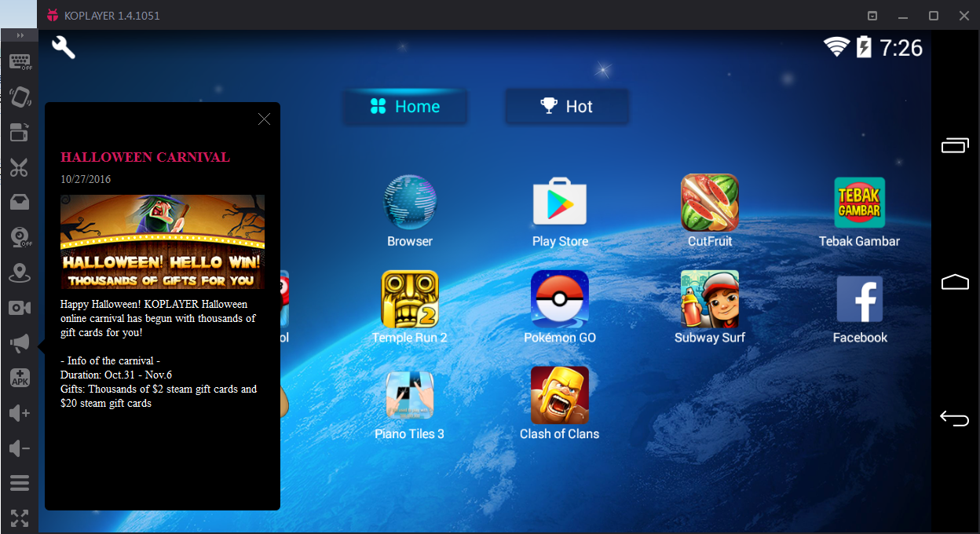980x534 pixels.
Task: Launch the Tebak Gambar app
Action: click(860, 211)
